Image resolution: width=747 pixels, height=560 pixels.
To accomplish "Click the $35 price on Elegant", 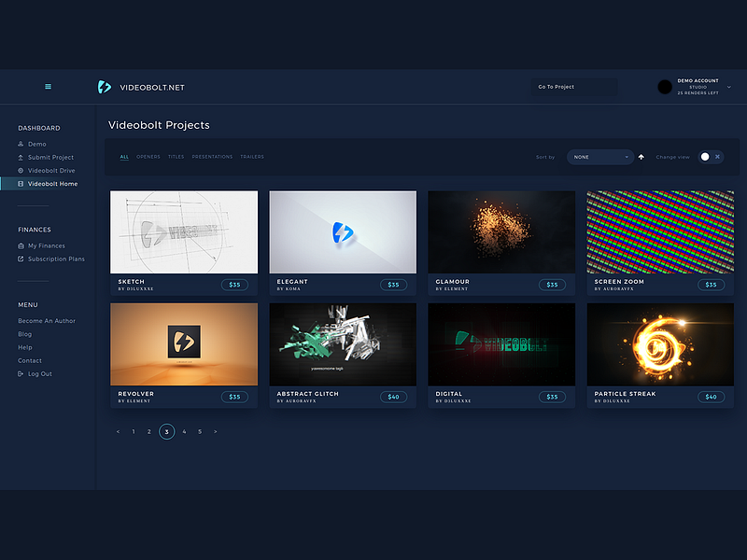I will [393, 285].
